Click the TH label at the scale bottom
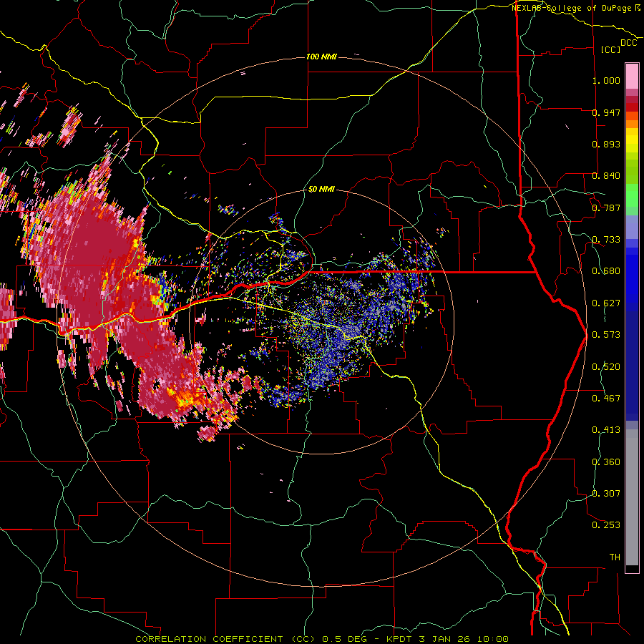 [615, 557]
